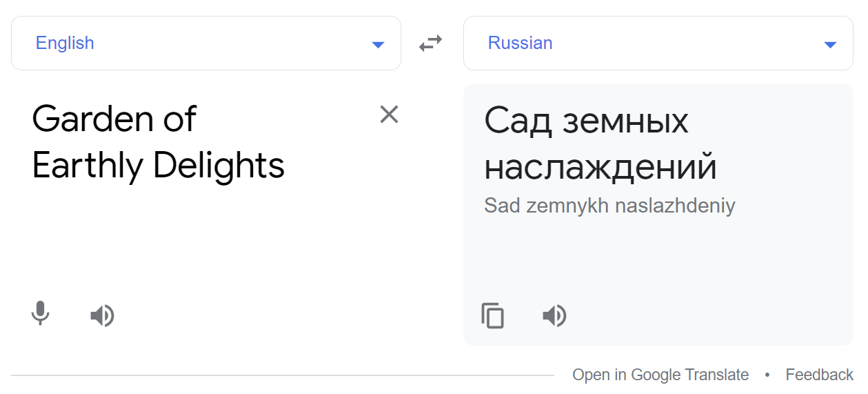Swap the source and target languages
The image size is (868, 394).
pos(431,43)
